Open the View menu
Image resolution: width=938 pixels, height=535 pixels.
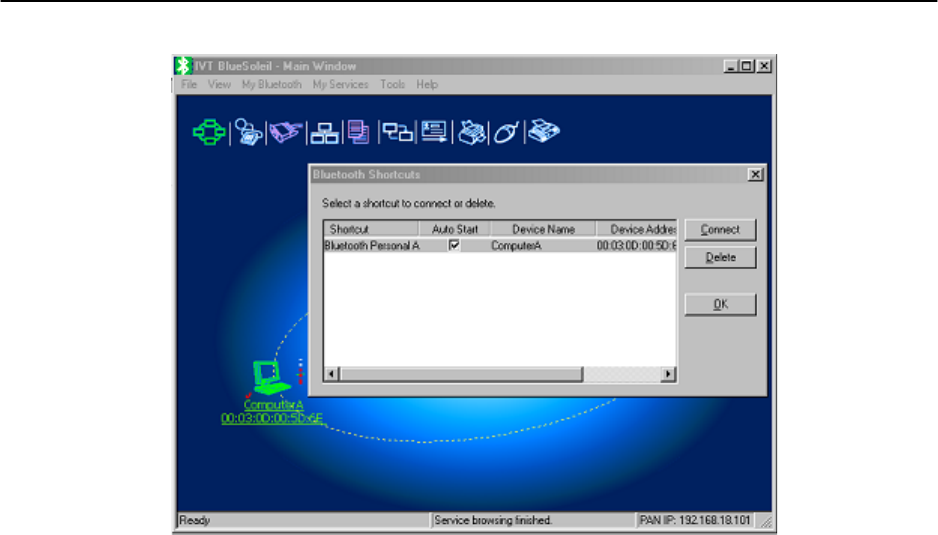pyautogui.click(x=219, y=84)
